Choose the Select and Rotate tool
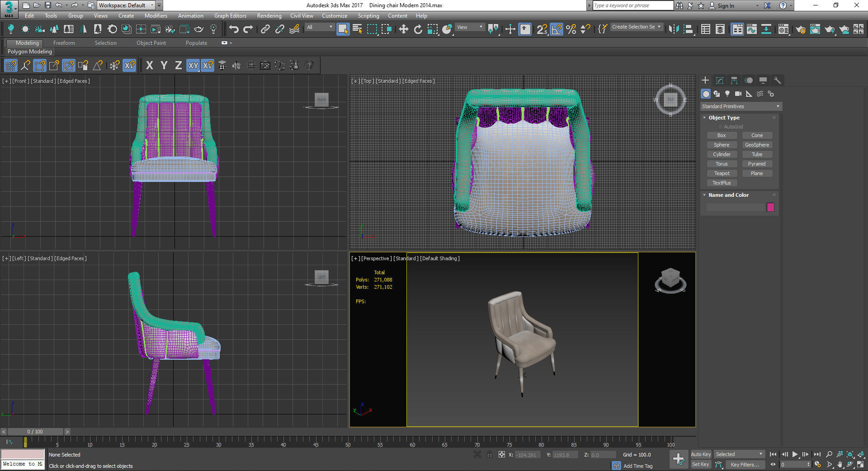 [418, 29]
